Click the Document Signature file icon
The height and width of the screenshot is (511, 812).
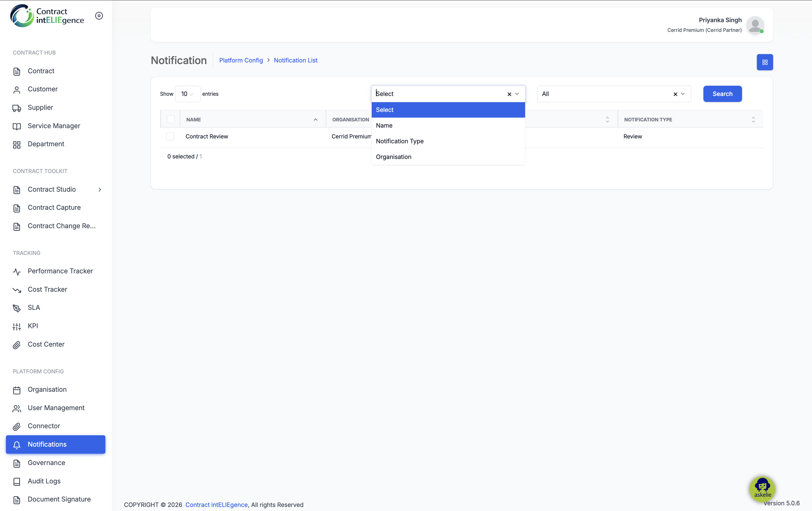point(16,500)
